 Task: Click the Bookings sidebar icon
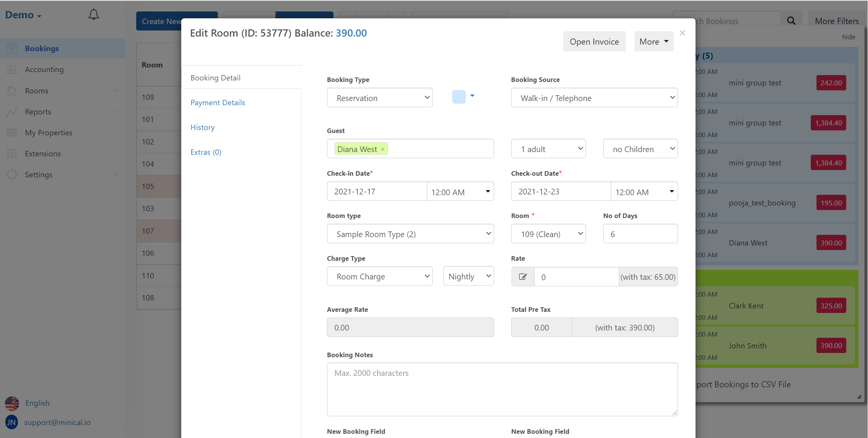(11, 49)
